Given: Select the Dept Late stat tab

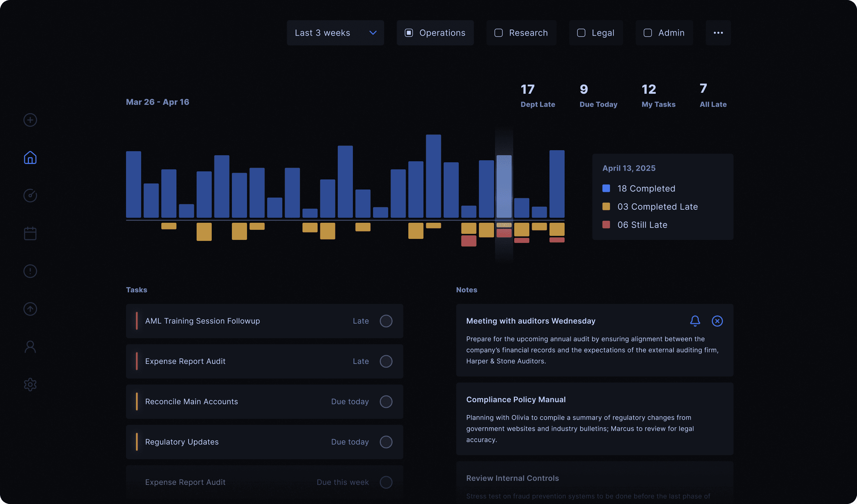Looking at the screenshot, I should (x=537, y=96).
